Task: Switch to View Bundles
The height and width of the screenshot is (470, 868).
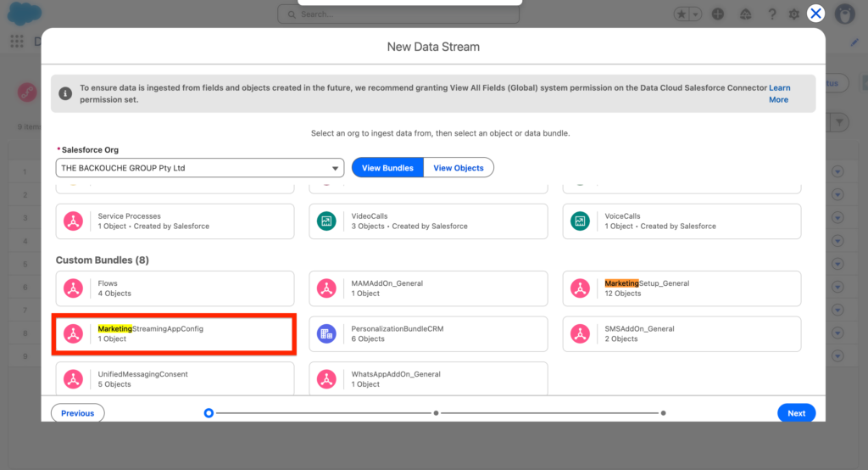Action: click(x=387, y=168)
